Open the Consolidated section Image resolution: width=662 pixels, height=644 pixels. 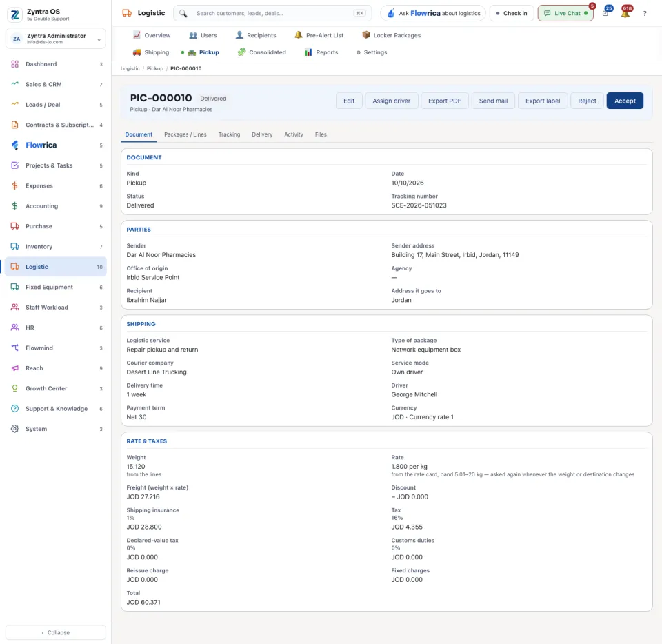(262, 52)
